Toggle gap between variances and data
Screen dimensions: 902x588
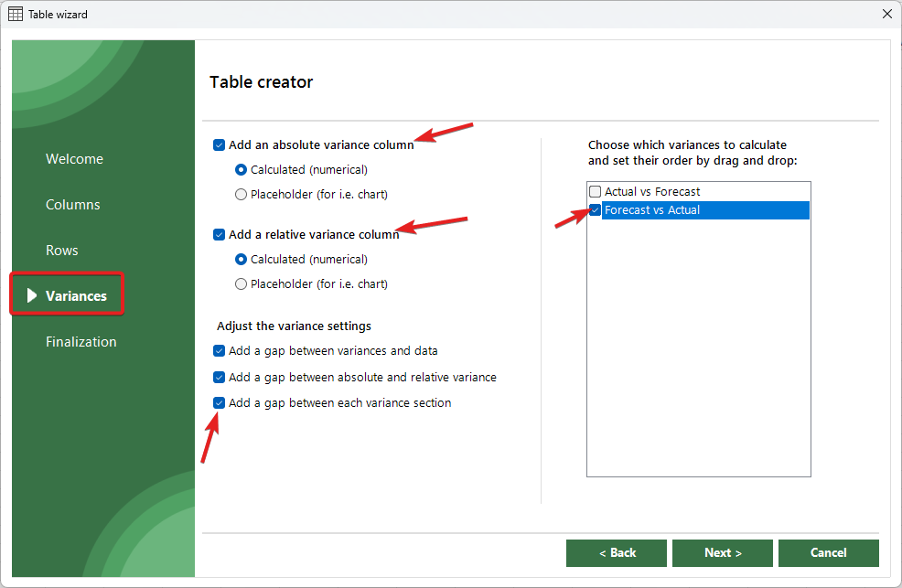coord(219,350)
